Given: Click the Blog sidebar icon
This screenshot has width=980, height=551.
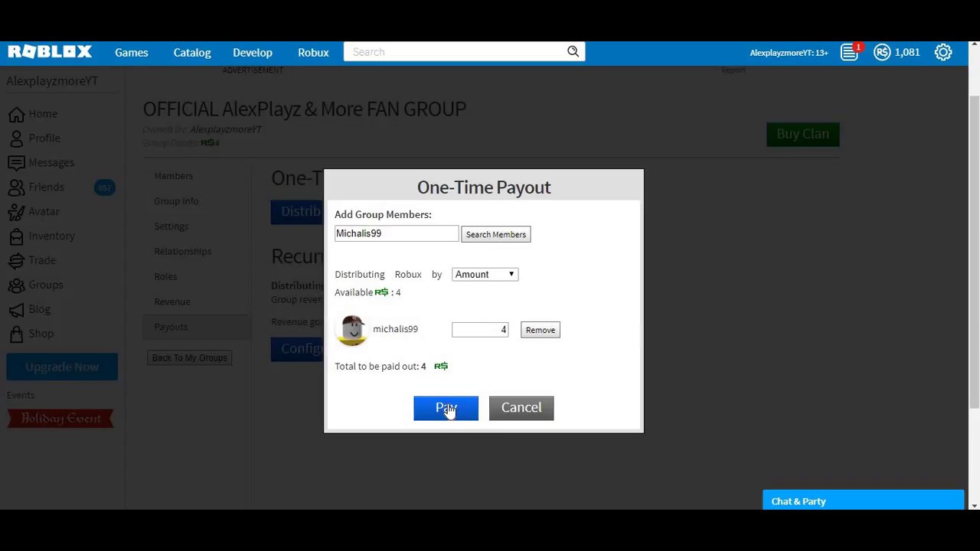Looking at the screenshot, I should (16, 310).
